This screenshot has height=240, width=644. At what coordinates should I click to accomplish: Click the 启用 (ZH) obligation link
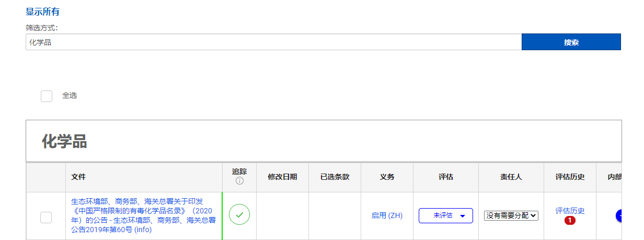point(387,215)
